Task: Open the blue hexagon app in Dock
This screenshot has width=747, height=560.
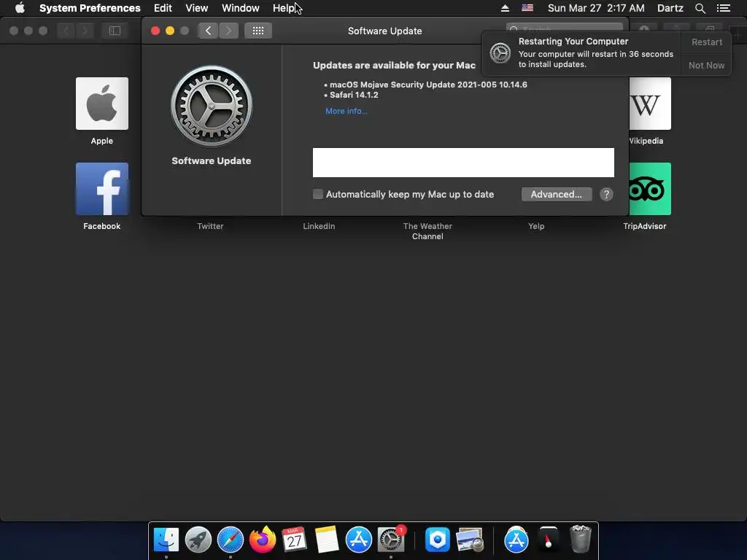Action: (x=438, y=540)
